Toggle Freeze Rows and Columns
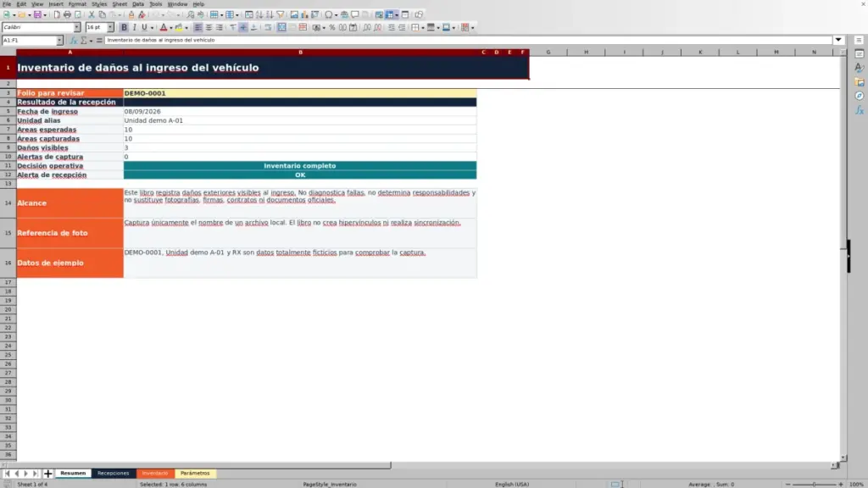The image size is (868, 488). 390,14
